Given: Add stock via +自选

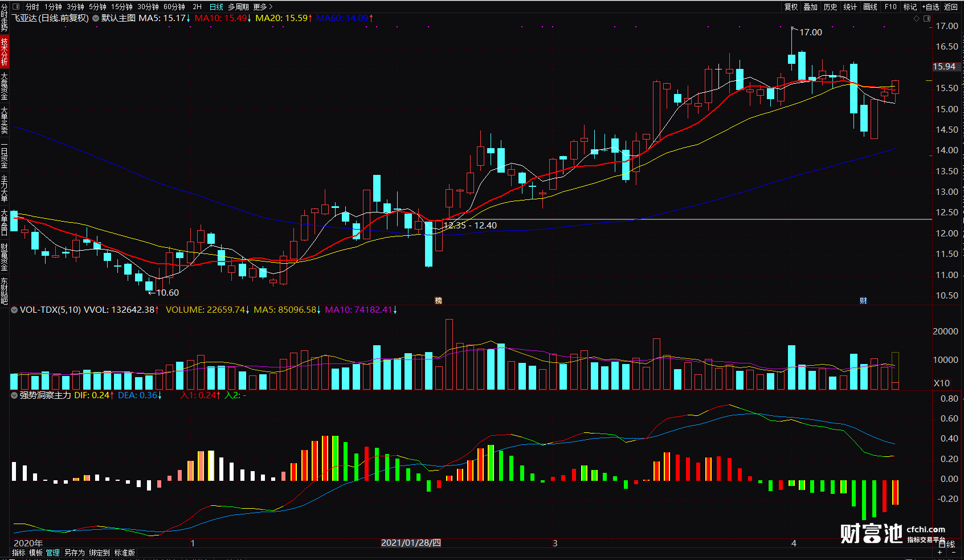Looking at the screenshot, I should coord(930,7).
